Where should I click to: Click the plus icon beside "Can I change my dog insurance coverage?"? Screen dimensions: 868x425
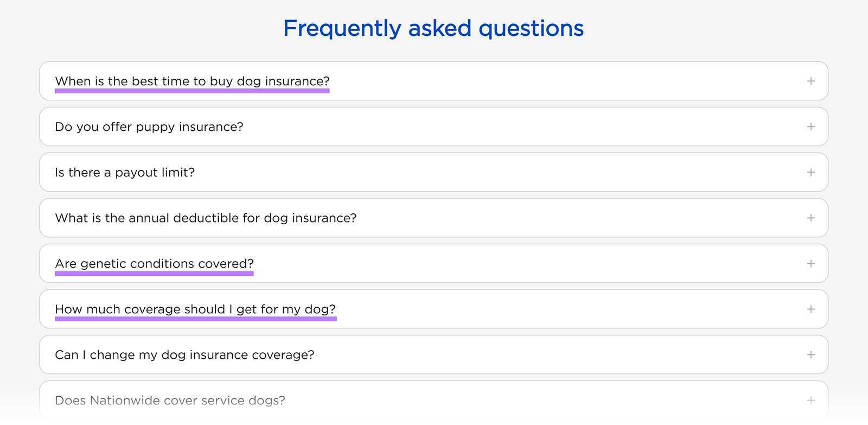tap(811, 354)
